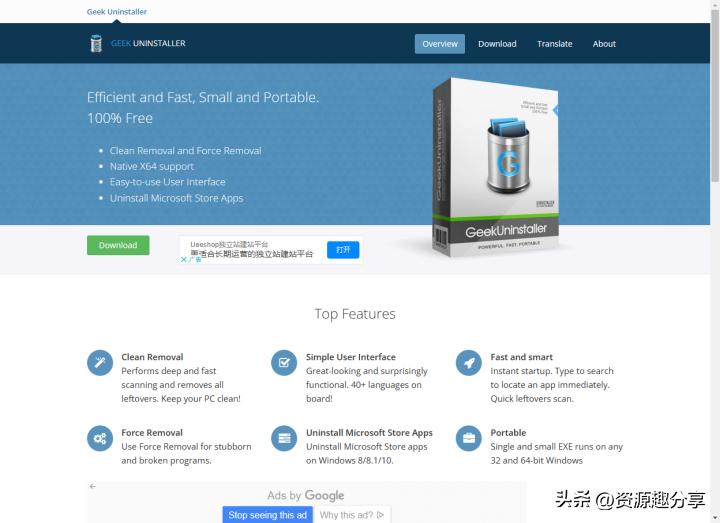Image resolution: width=720 pixels, height=523 pixels.
Task: Click the Geek Uninstaller tooltip text at top
Action: 117,12
